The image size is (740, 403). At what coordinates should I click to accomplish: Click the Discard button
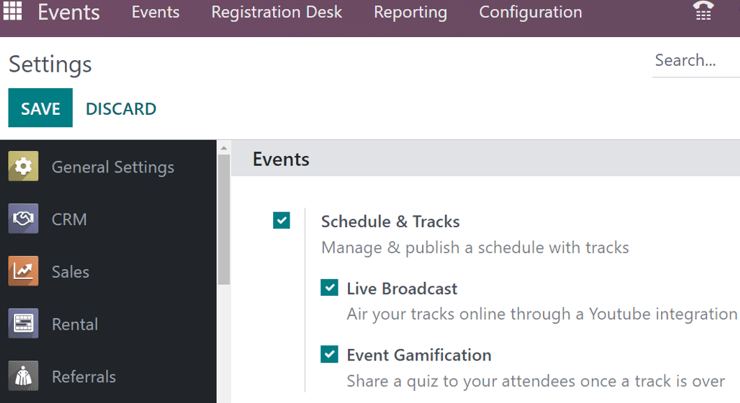click(x=121, y=109)
